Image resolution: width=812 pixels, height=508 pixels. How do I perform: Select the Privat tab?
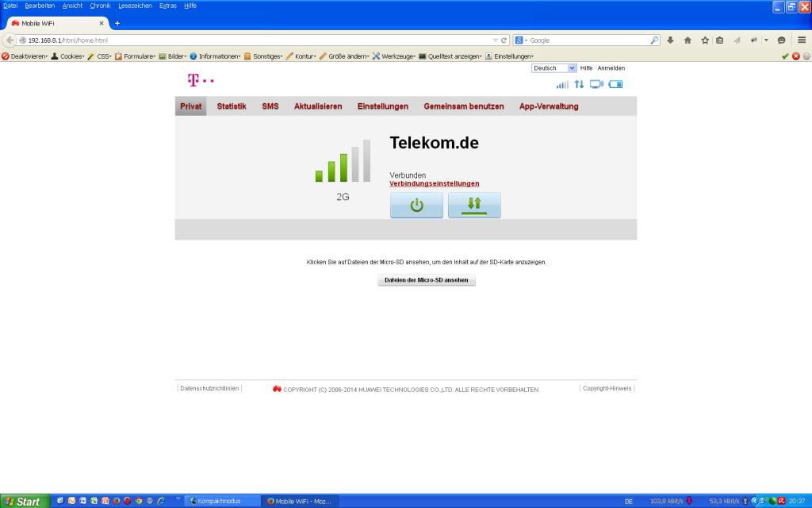(x=190, y=106)
